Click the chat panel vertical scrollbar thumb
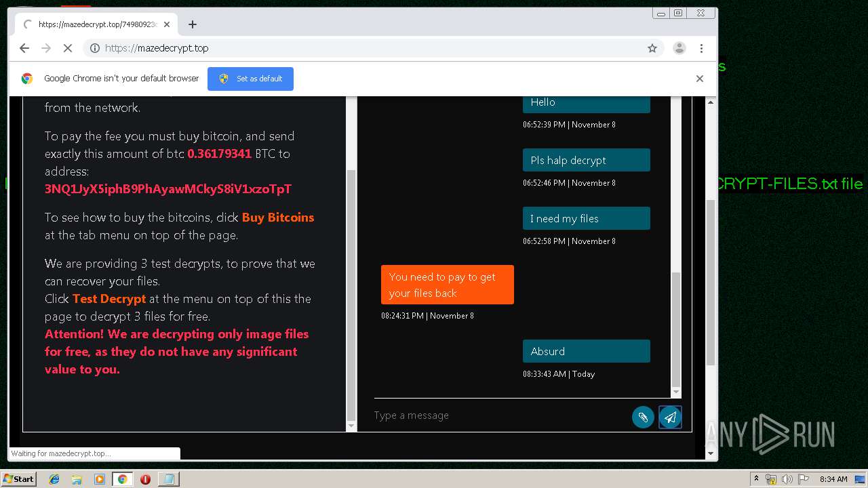 [675, 329]
